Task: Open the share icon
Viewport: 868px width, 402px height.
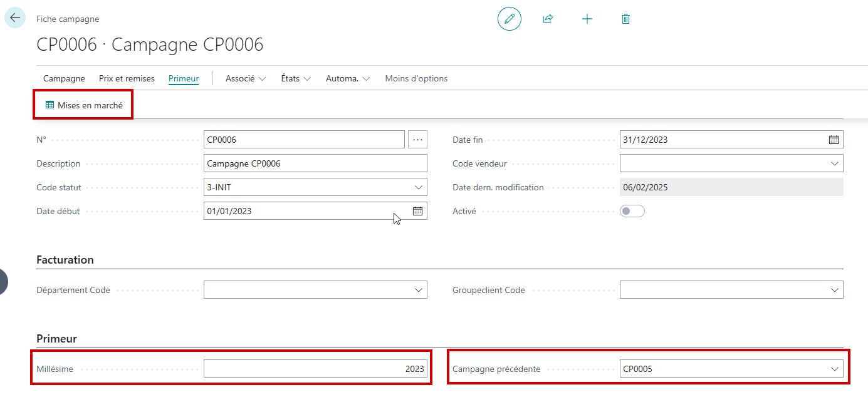Action: coord(548,19)
